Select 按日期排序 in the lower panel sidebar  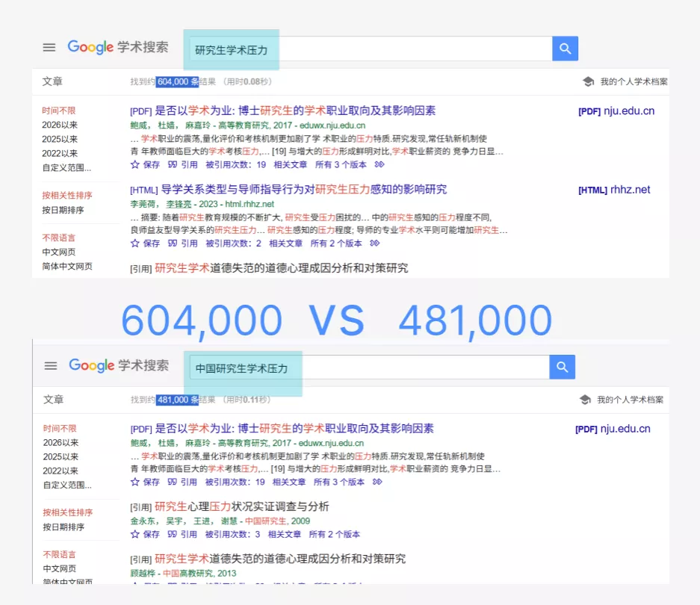pos(63,527)
